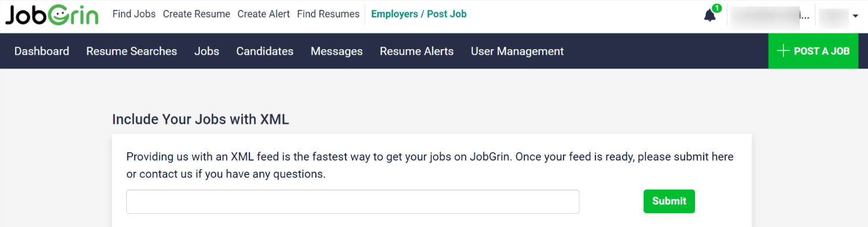Open Find Jobs in top navigation
The image size is (868, 227).
pyautogui.click(x=134, y=14)
